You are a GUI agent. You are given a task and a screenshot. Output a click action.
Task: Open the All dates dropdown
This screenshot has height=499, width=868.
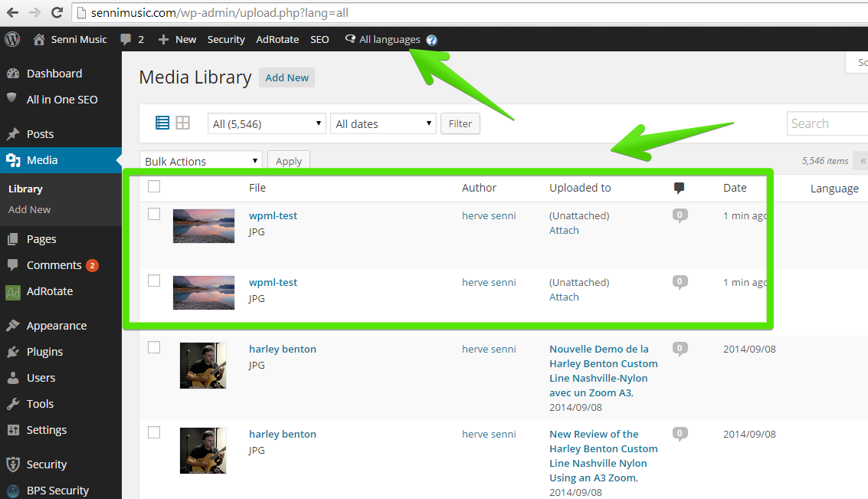[x=383, y=123]
